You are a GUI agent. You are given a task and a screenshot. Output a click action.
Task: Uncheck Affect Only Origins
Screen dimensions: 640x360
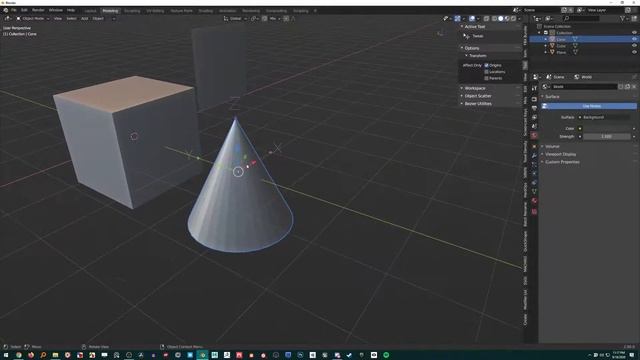[486, 65]
